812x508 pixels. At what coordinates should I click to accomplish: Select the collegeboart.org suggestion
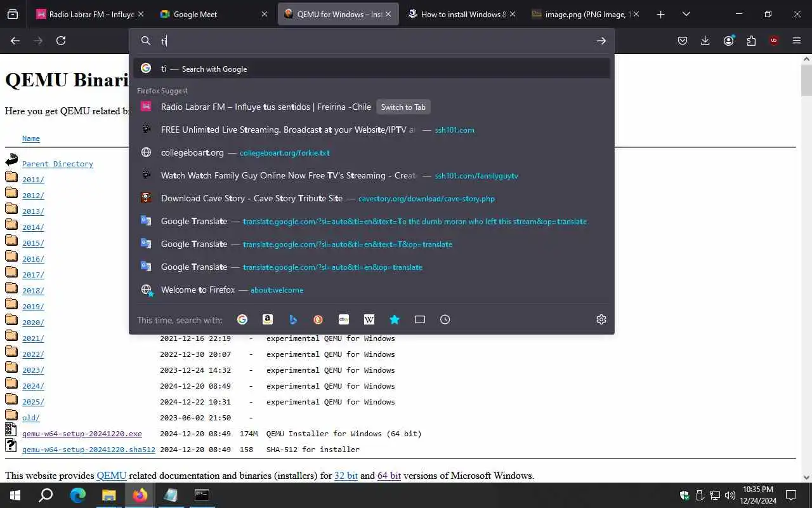[x=372, y=152]
